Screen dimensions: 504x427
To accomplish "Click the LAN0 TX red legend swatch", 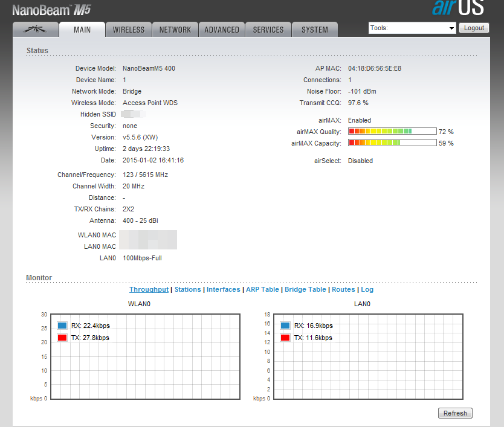I will [285, 338].
